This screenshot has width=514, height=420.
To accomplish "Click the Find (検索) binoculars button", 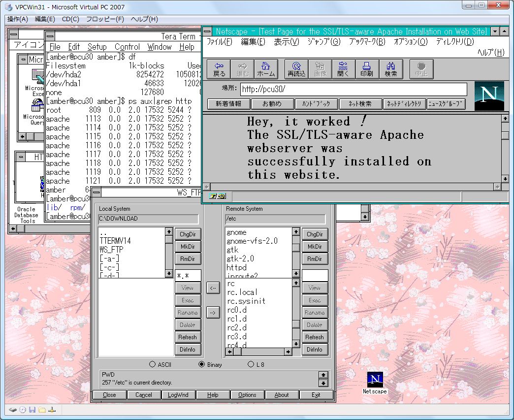I will 391,69.
